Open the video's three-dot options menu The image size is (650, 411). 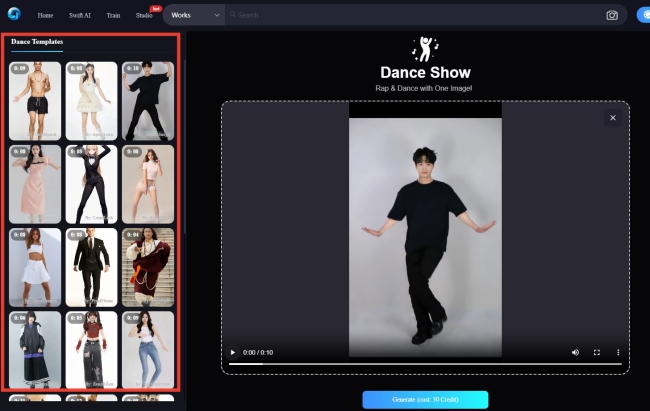pos(617,352)
